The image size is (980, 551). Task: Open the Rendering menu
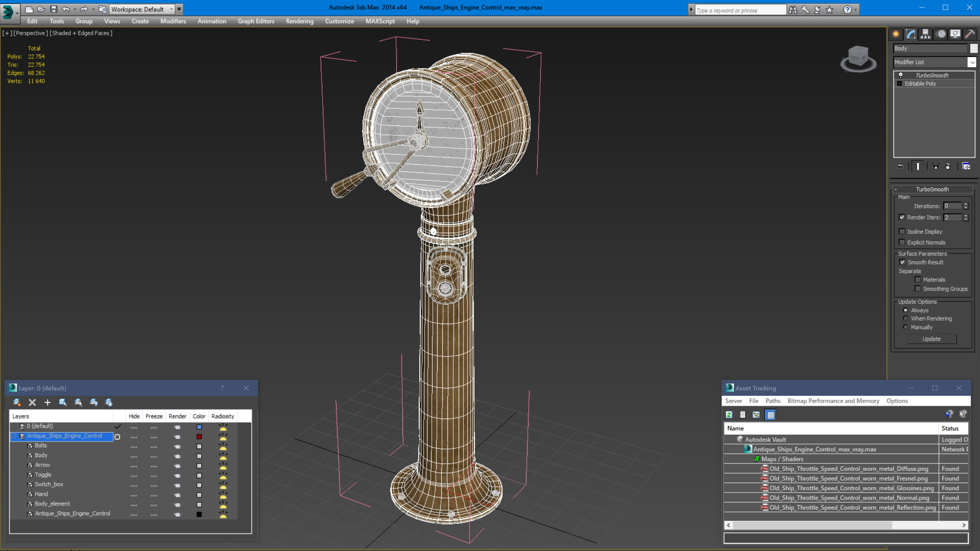[x=299, y=21]
